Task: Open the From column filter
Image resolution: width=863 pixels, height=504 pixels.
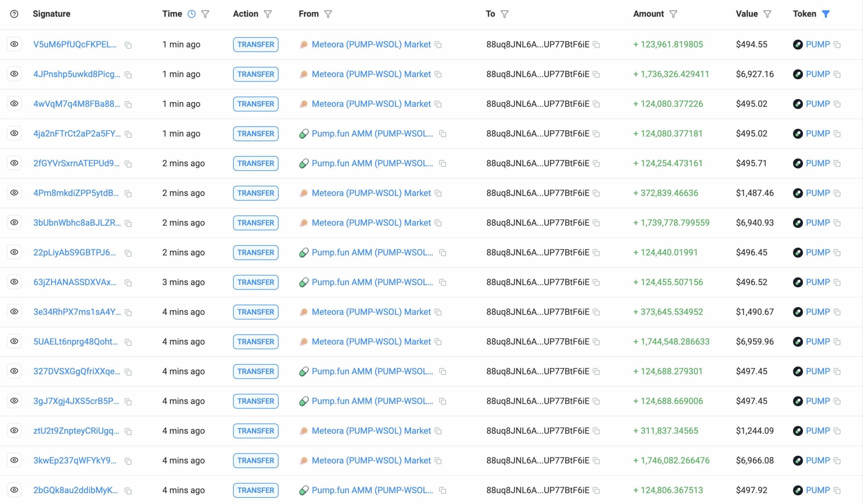Action: (328, 14)
